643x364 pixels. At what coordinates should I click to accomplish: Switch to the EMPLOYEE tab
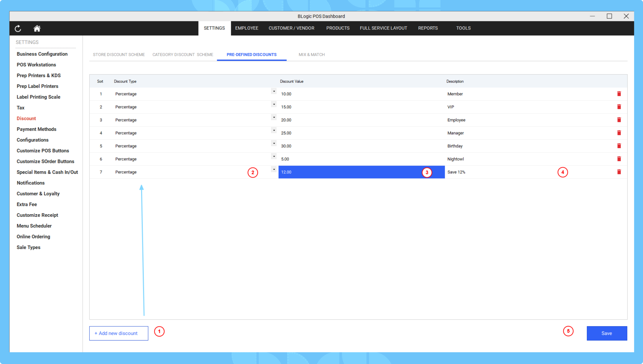(247, 28)
